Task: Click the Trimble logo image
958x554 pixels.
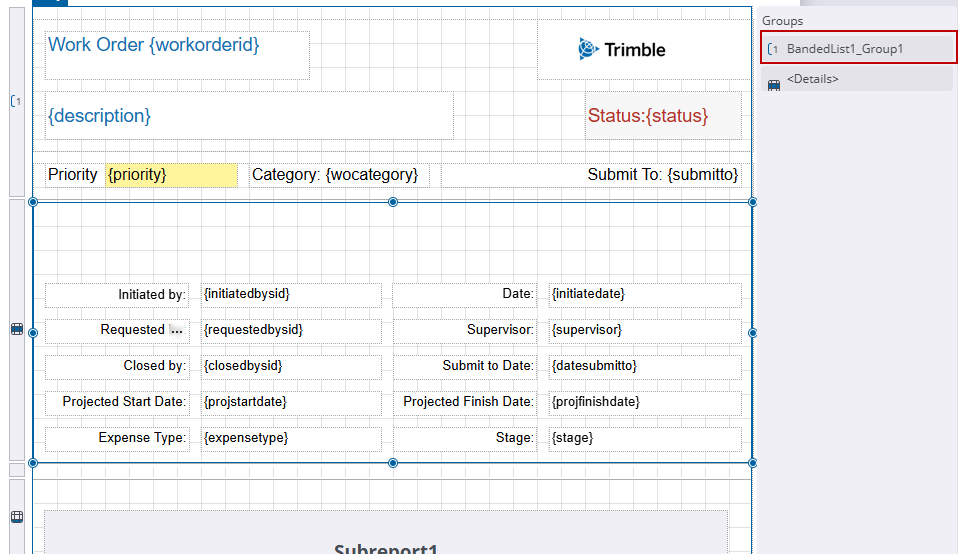Action: [x=621, y=49]
